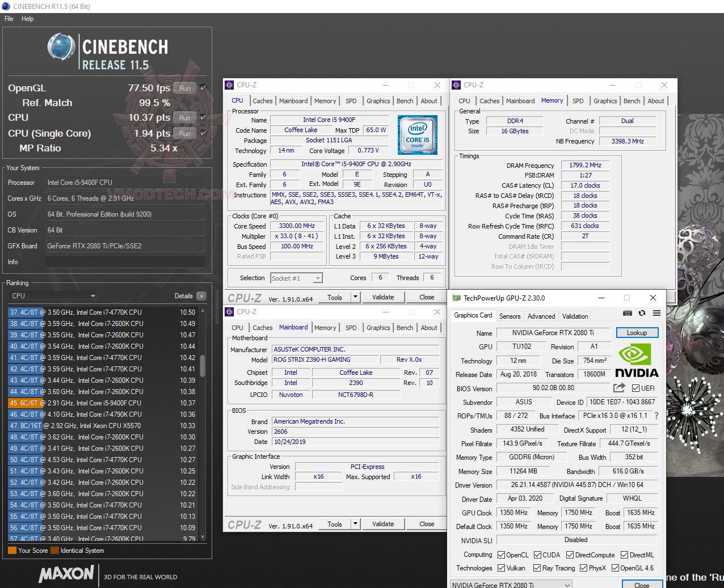Open the GPU selection dropdown in GPU-Z
The width and height of the screenshot is (724, 588).
coord(511,585)
